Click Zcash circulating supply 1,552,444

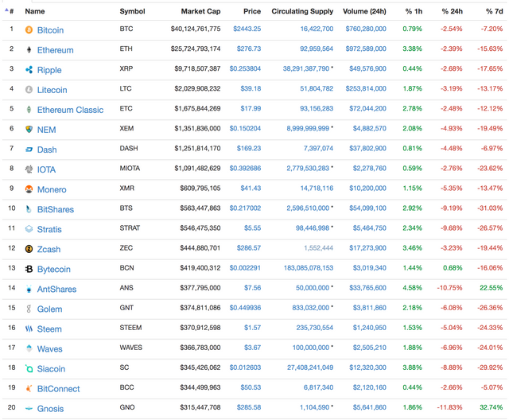click(x=318, y=248)
